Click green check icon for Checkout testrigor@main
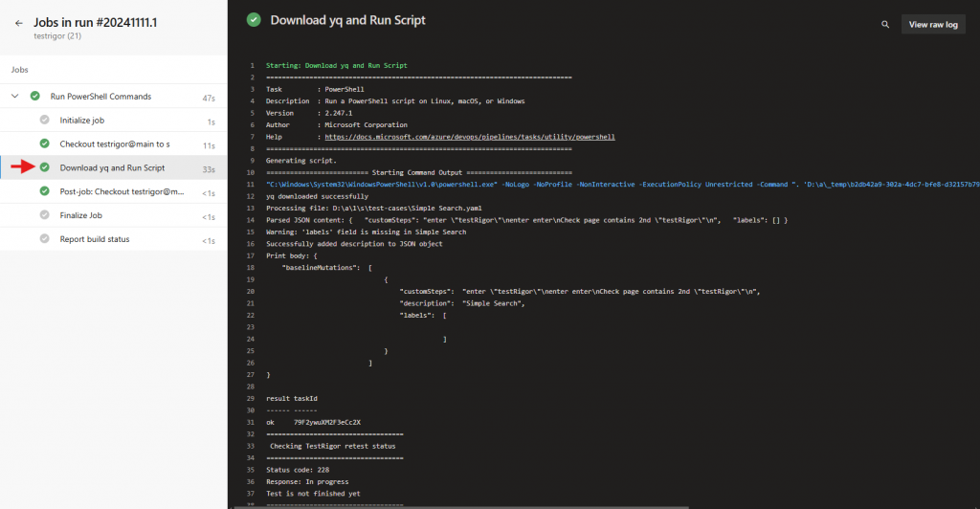This screenshot has width=980, height=509. coord(44,144)
